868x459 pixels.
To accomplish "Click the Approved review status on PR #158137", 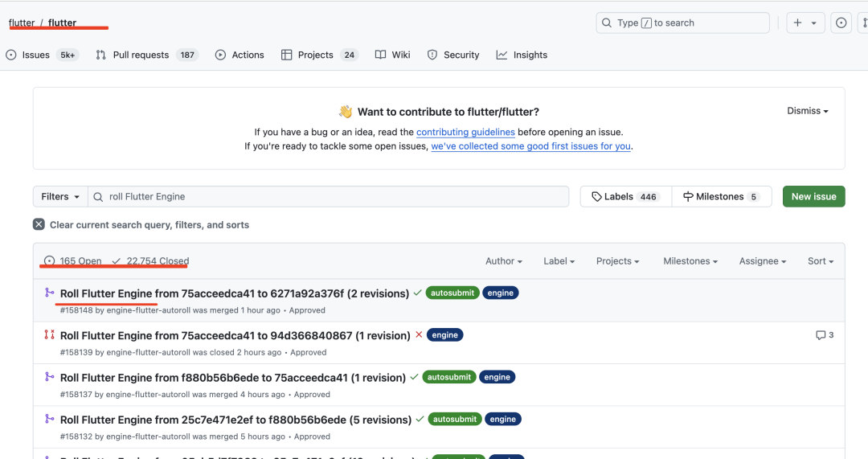I will [x=312, y=394].
